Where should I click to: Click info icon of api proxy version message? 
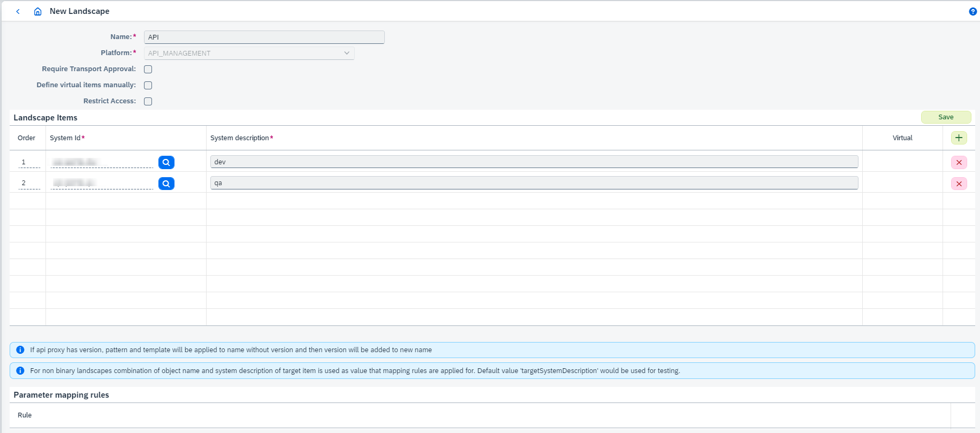(20, 350)
